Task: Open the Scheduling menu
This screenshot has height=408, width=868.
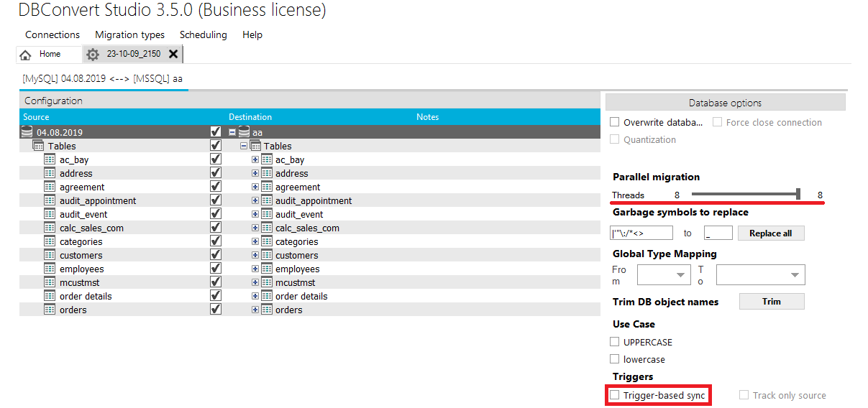Action: coord(203,34)
